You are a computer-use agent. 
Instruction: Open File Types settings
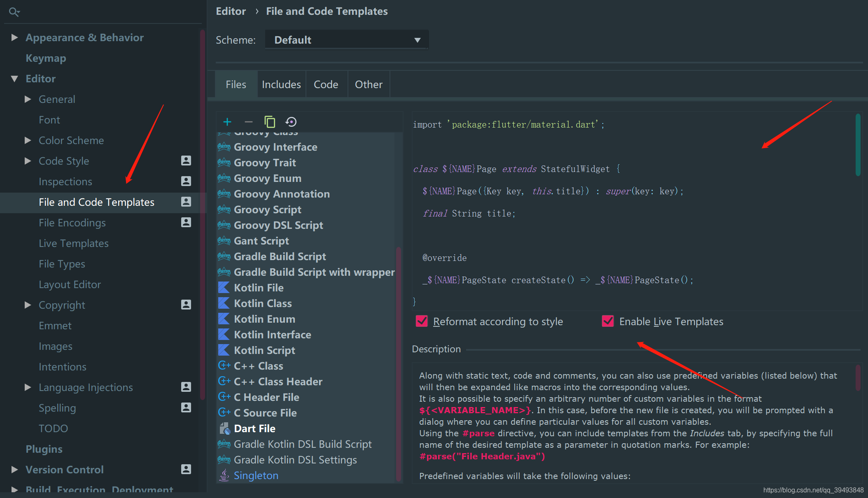pyautogui.click(x=62, y=264)
